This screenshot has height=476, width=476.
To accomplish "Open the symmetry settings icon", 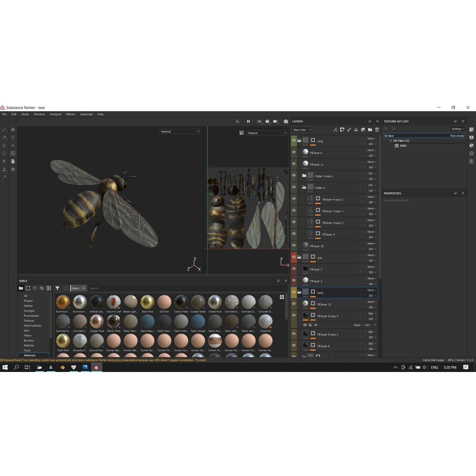I will (x=259, y=122).
